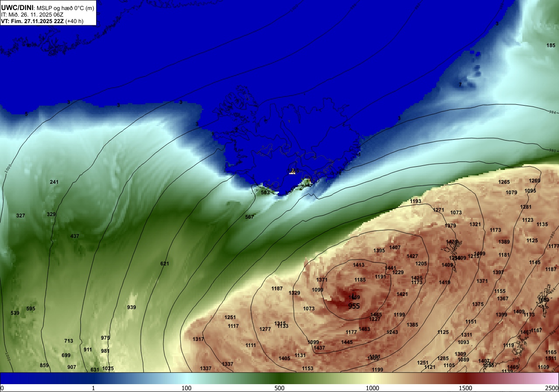Click the freezing level value 1271
Viewport: 559px width, 392px height.
click(438, 210)
